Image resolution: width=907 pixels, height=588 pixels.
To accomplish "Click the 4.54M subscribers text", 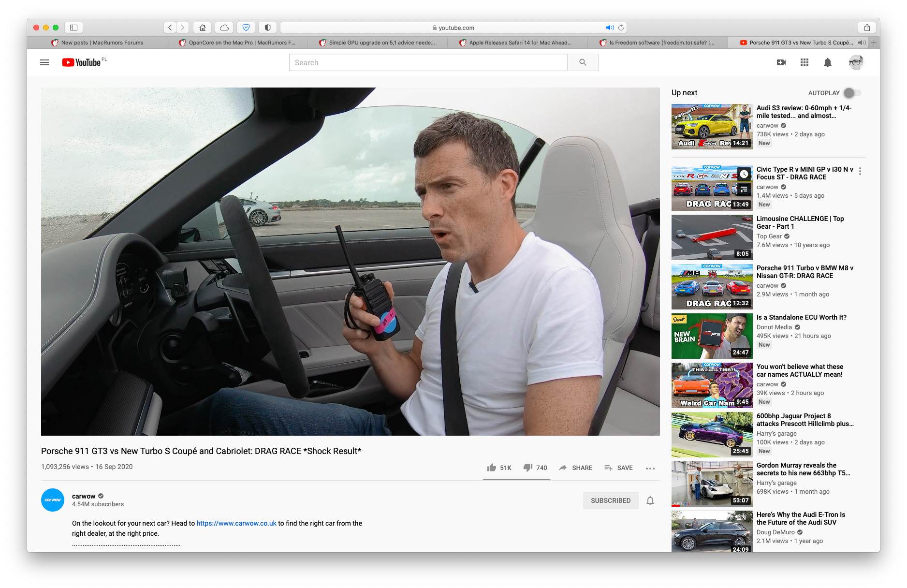I will pyautogui.click(x=98, y=504).
